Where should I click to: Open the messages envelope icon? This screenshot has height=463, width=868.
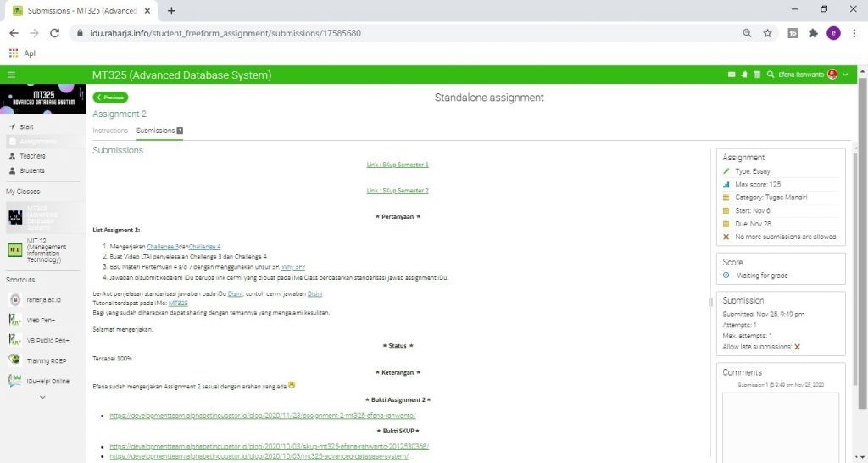[x=732, y=75]
